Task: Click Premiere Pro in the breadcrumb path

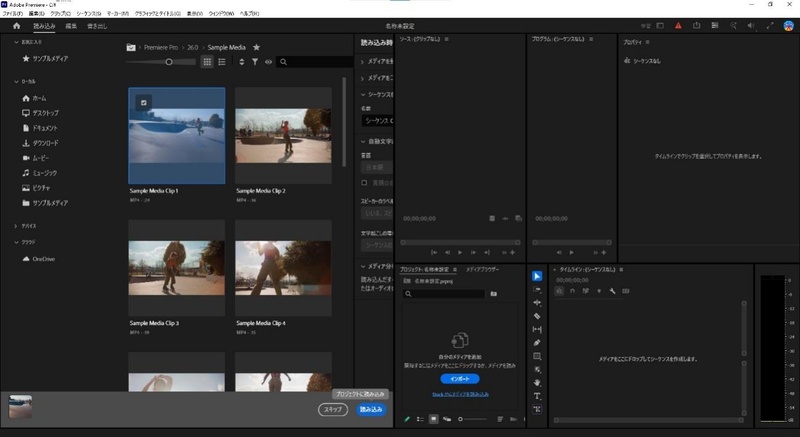Action: [161, 47]
